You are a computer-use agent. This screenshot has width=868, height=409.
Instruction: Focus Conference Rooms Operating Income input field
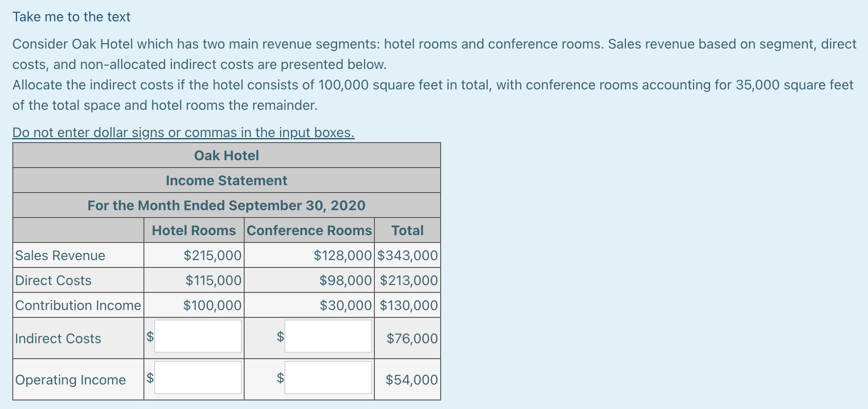(328, 378)
